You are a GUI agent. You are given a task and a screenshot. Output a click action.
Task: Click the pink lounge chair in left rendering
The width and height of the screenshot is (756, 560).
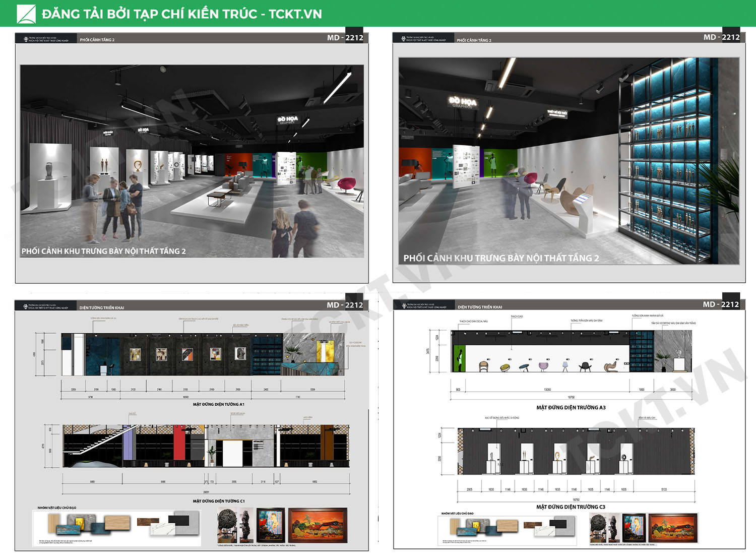click(346, 184)
